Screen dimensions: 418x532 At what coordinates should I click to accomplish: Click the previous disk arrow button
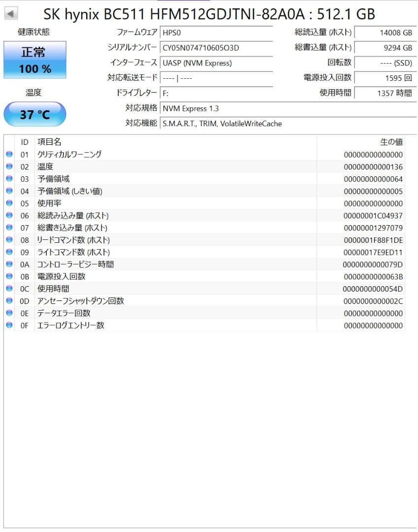click(x=11, y=14)
